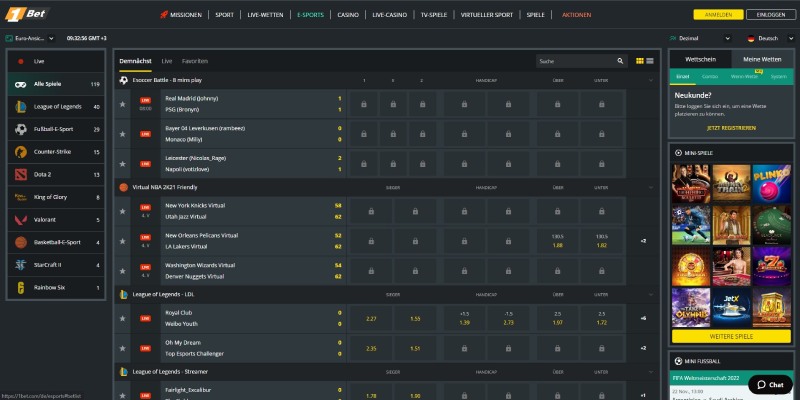Screen dimensions: 800x400
Task: Open the Chat widget
Action: (x=770, y=385)
